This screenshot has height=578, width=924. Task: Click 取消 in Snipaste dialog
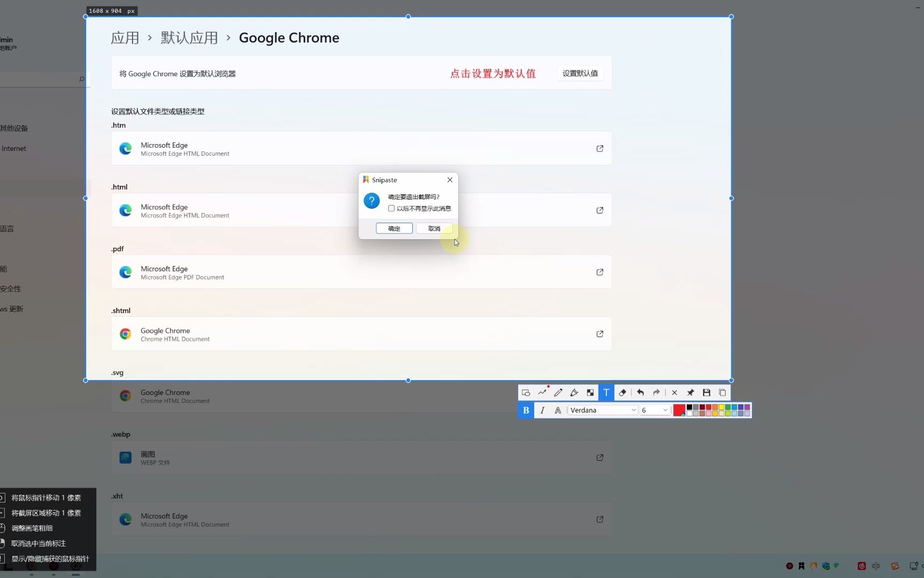434,229
